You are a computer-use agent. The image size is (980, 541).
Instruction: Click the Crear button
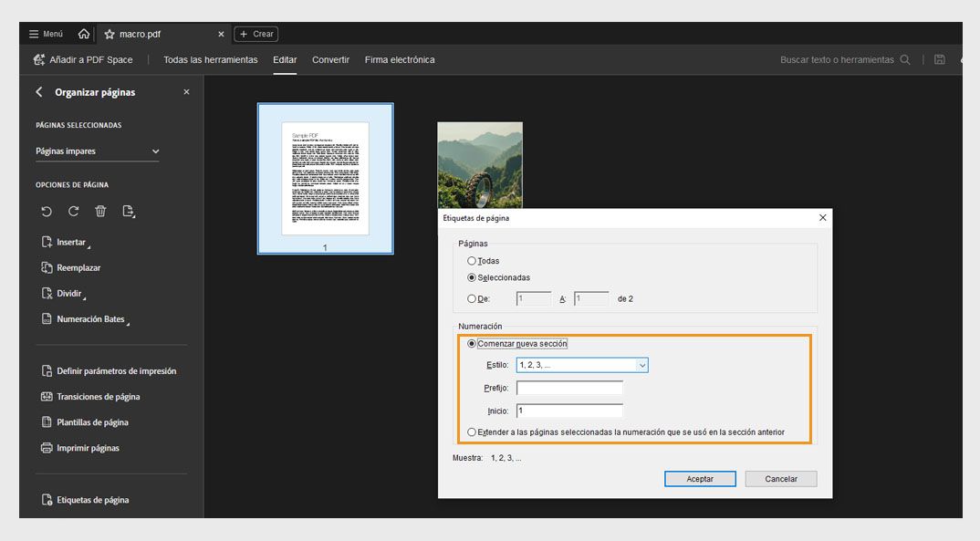click(x=256, y=34)
